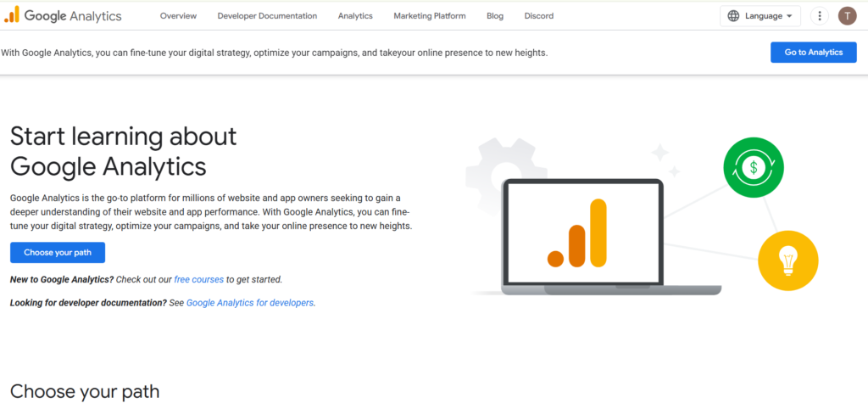Open the Overview nav item
Viewport: 868px width, 420px height.
[178, 16]
